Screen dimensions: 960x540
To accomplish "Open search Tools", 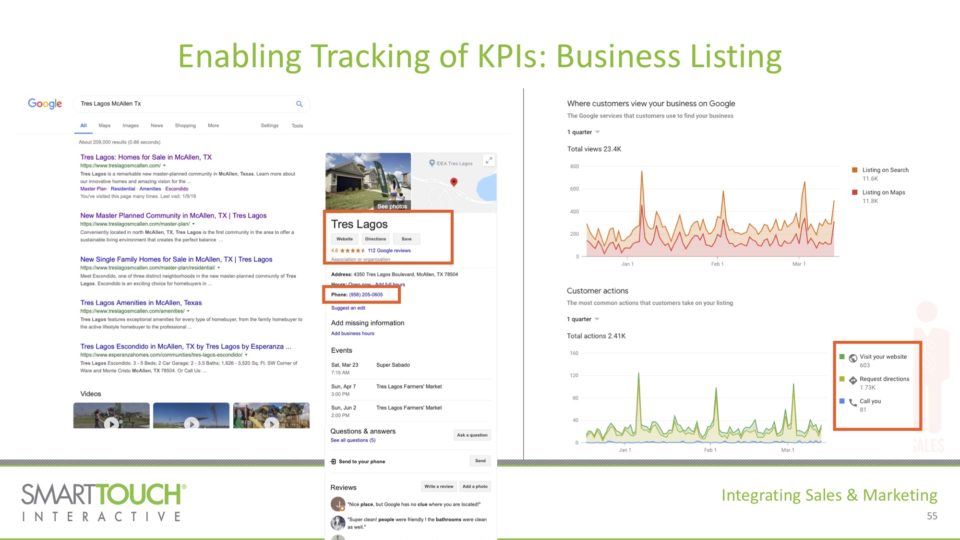I will (x=298, y=126).
